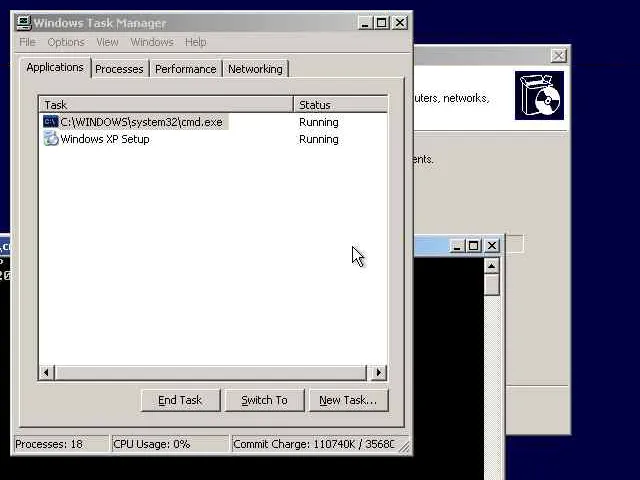Image resolution: width=640 pixels, height=480 pixels.
Task: Sort by the Task column header
Action: click(x=166, y=105)
